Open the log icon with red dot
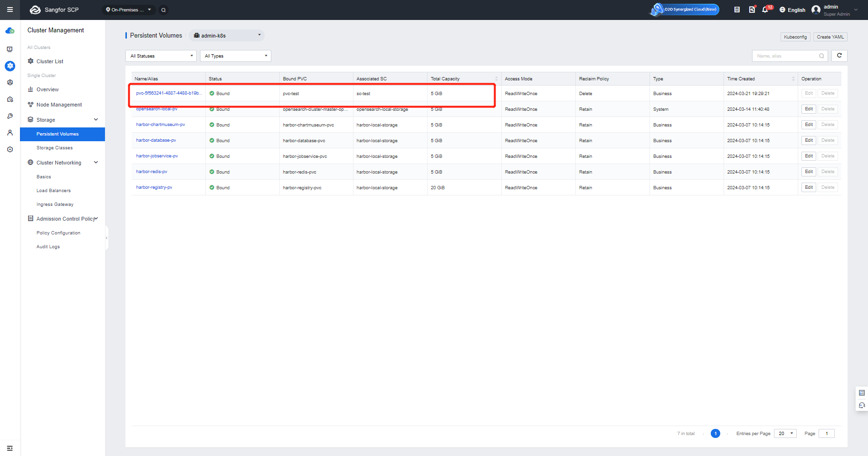Screen dimensions: 868x456 coord(752,10)
